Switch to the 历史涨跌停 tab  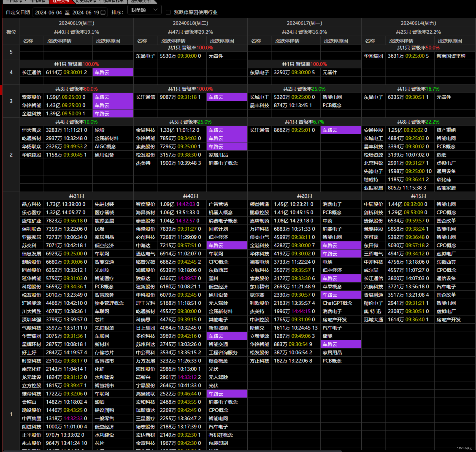point(86,1)
